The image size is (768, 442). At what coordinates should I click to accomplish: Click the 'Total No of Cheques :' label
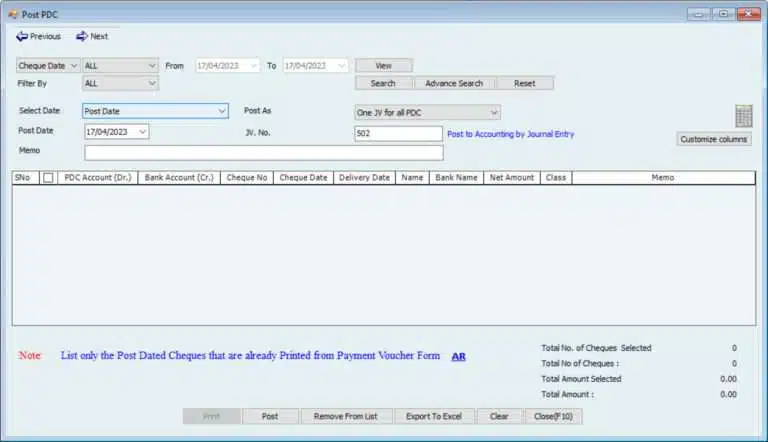(580, 364)
